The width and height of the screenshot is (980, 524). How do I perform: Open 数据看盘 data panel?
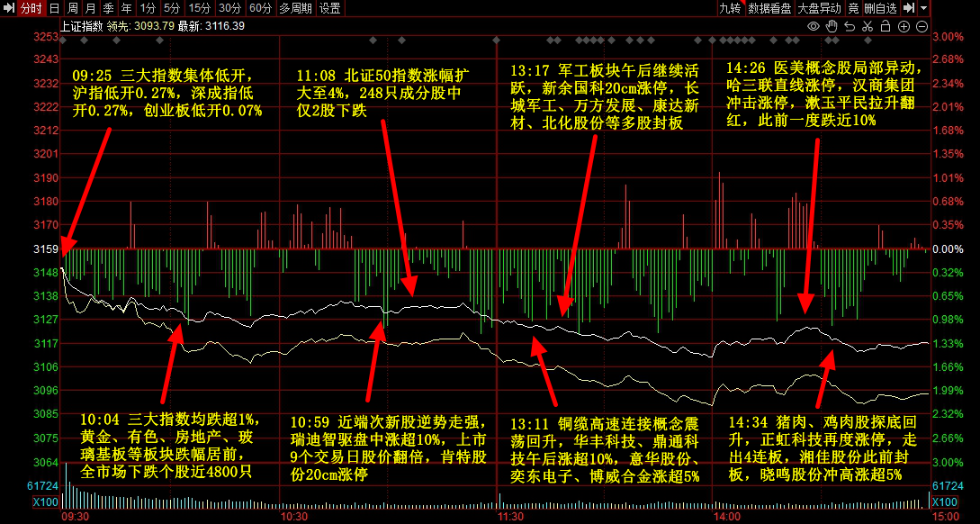[769, 8]
